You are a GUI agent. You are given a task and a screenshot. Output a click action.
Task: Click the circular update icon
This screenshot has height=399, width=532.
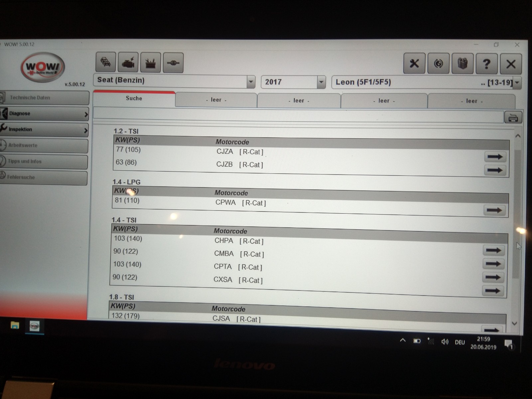(439, 63)
